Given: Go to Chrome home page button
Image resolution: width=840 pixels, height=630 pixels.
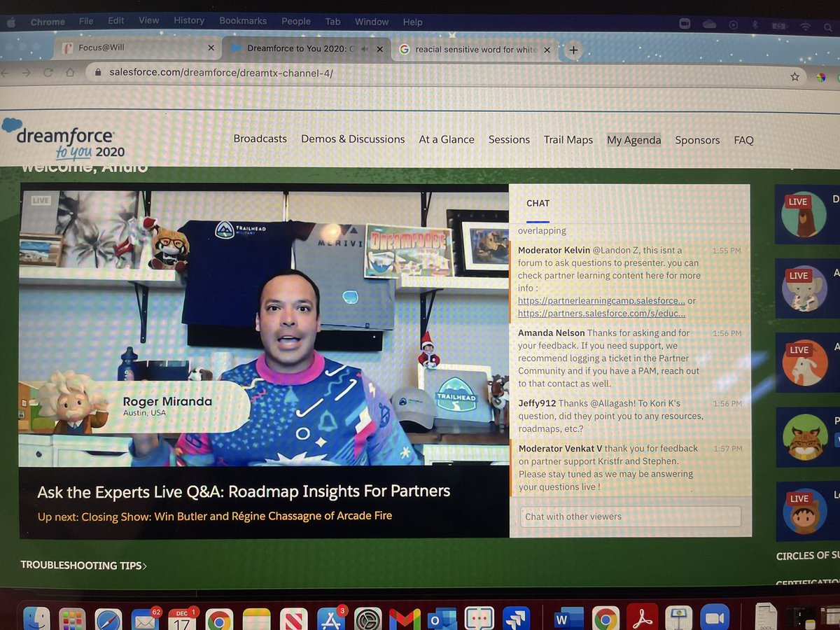Looking at the screenshot, I should tap(70, 72).
